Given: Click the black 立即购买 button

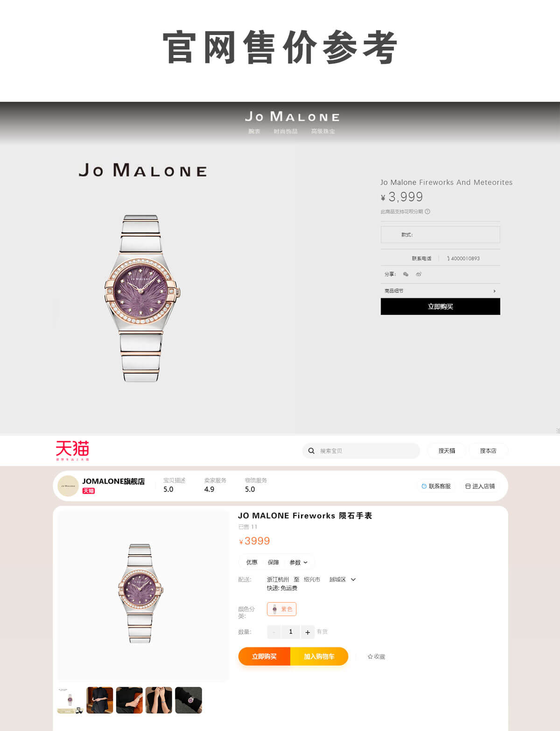Looking at the screenshot, I should 441,306.
